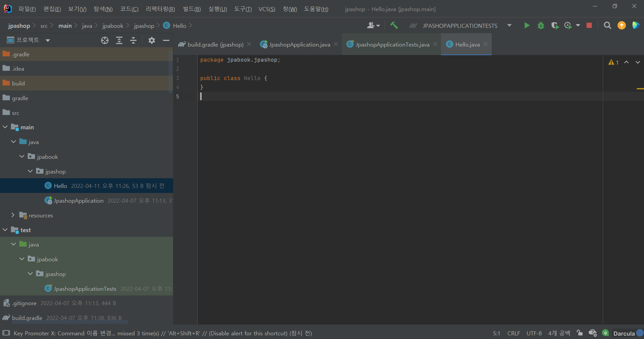Click 5:1 caret position in status bar

pyautogui.click(x=496, y=333)
